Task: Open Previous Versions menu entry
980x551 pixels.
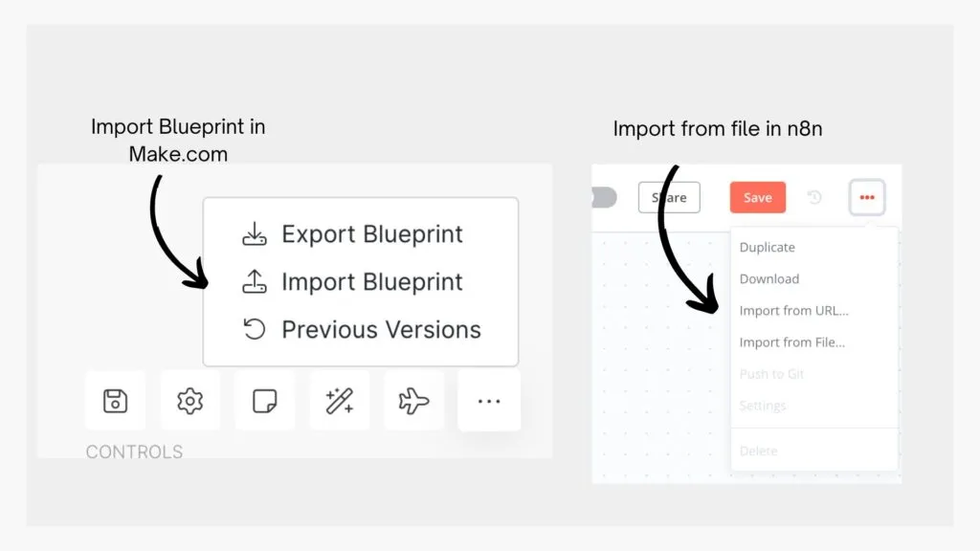Action: tap(381, 330)
